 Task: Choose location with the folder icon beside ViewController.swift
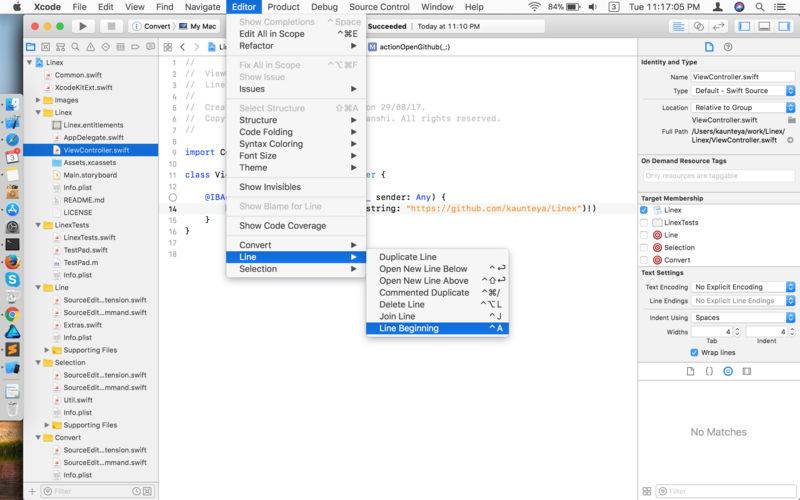coord(791,120)
